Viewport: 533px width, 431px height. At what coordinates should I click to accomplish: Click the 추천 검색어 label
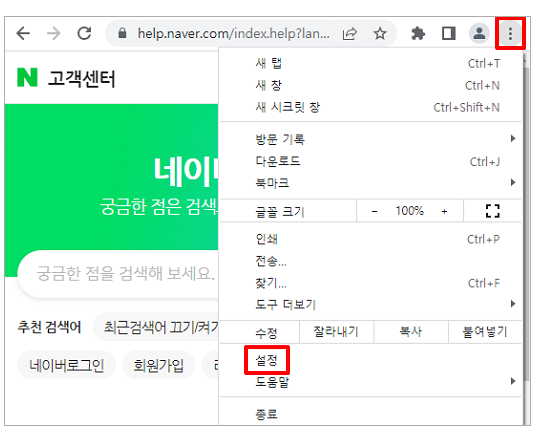coord(49,327)
